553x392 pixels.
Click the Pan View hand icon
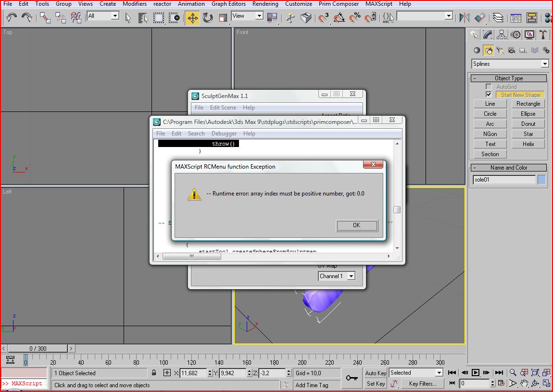click(524, 383)
